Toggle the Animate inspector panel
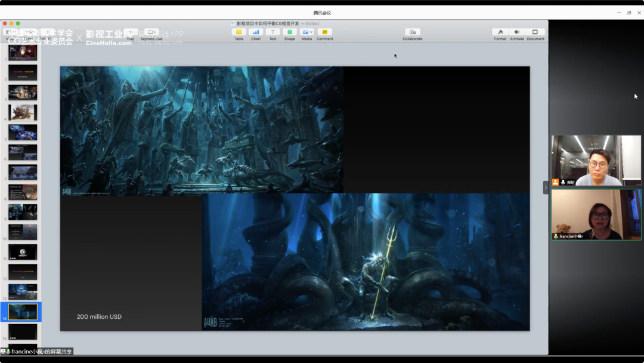Image resolution: width=644 pixels, height=363 pixels. tap(517, 32)
